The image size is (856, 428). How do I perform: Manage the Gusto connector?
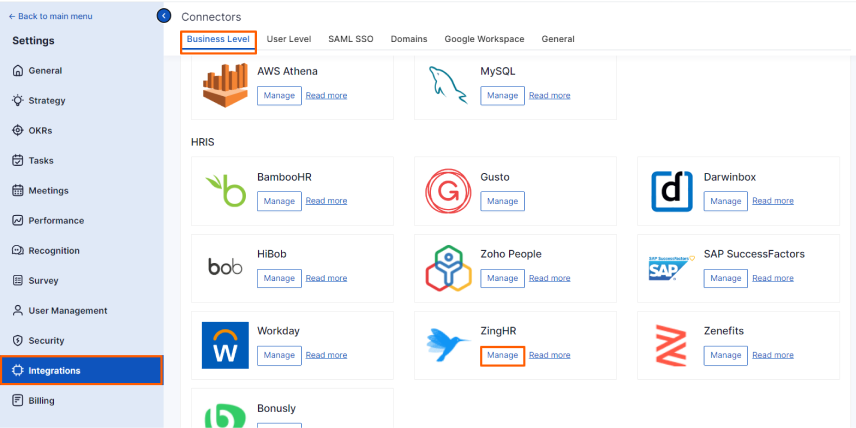502,201
